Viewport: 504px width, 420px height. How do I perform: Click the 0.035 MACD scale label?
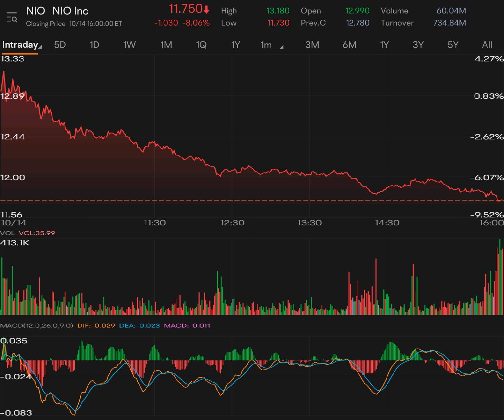coord(14,341)
